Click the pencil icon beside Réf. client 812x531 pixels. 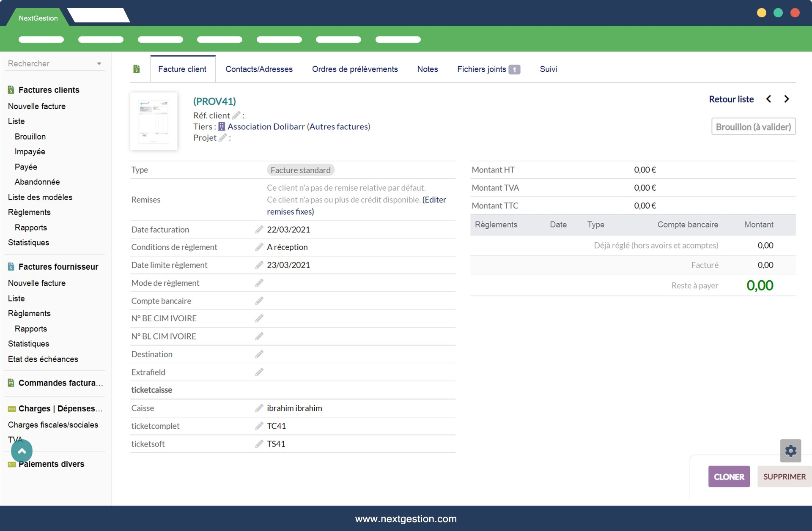(236, 115)
